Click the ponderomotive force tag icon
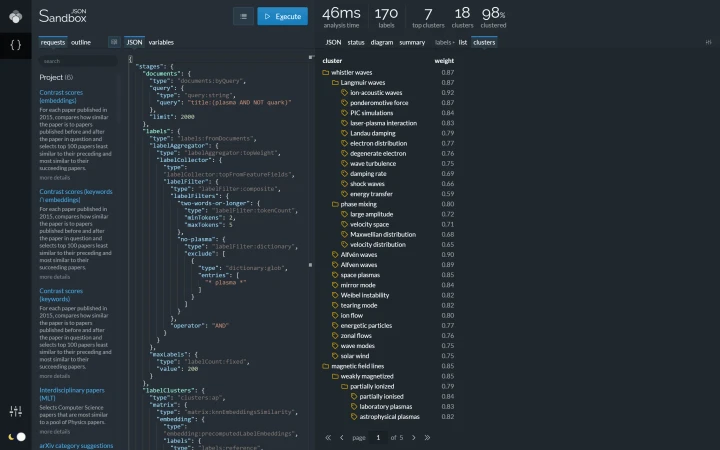 pos(344,103)
